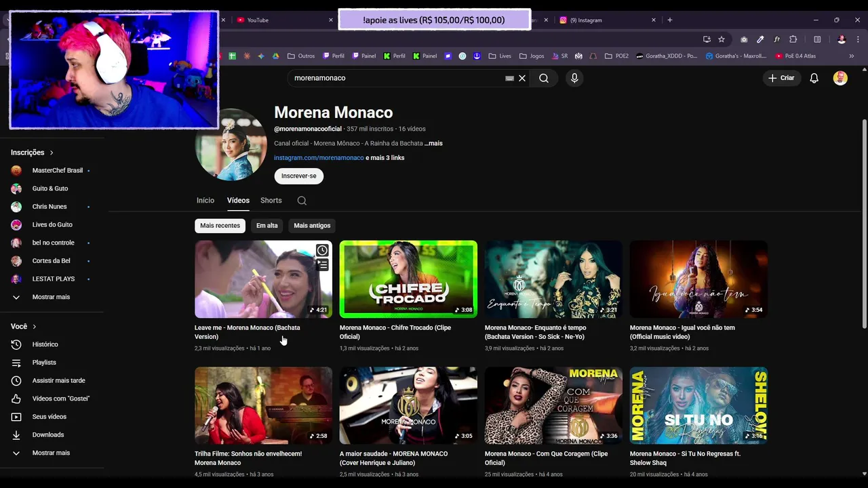The width and height of the screenshot is (868, 488).
Task: Expand Você list with lower Mostrar mais
Action: 52,453
